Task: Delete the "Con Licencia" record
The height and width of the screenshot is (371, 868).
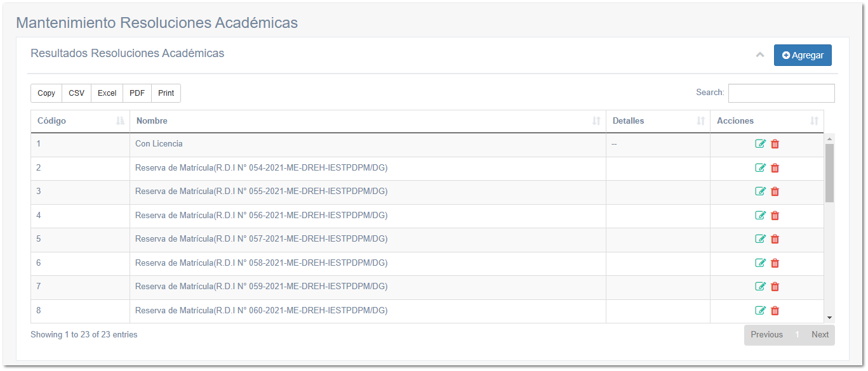Action: click(775, 143)
